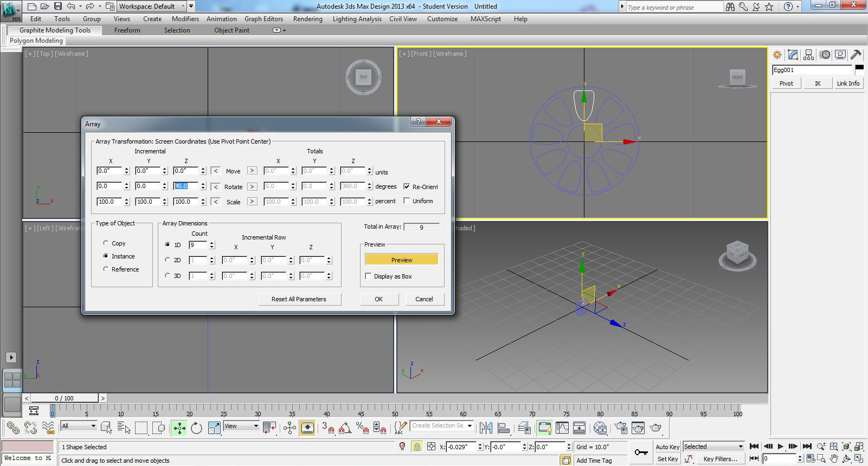868x466 pixels.
Task: Expand the ribbon options dropdown arrow
Action: [x=279, y=30]
